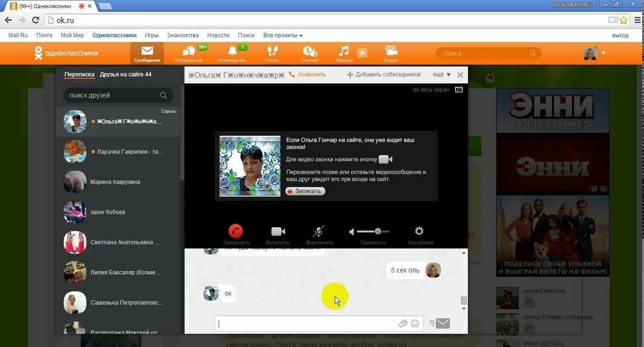Viewport: 644px width, 347px height.
Task: Open conversation with эшон бобоев
Action: tap(118, 212)
